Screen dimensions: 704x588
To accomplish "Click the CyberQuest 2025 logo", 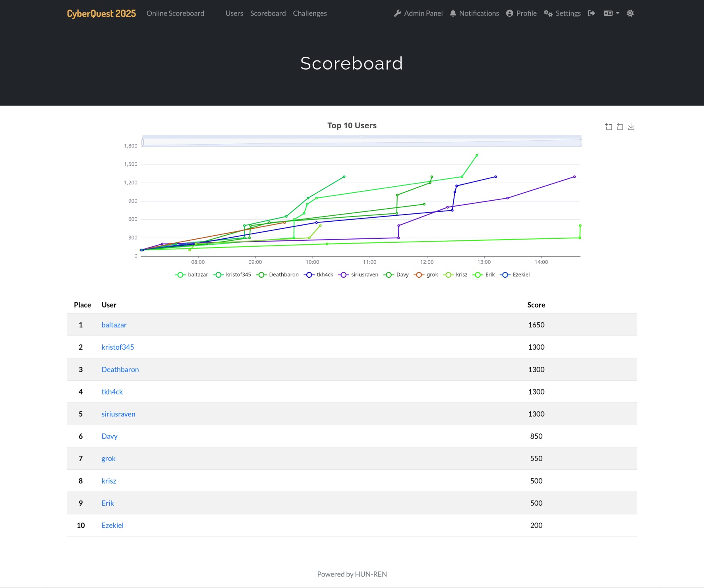I will (x=101, y=14).
